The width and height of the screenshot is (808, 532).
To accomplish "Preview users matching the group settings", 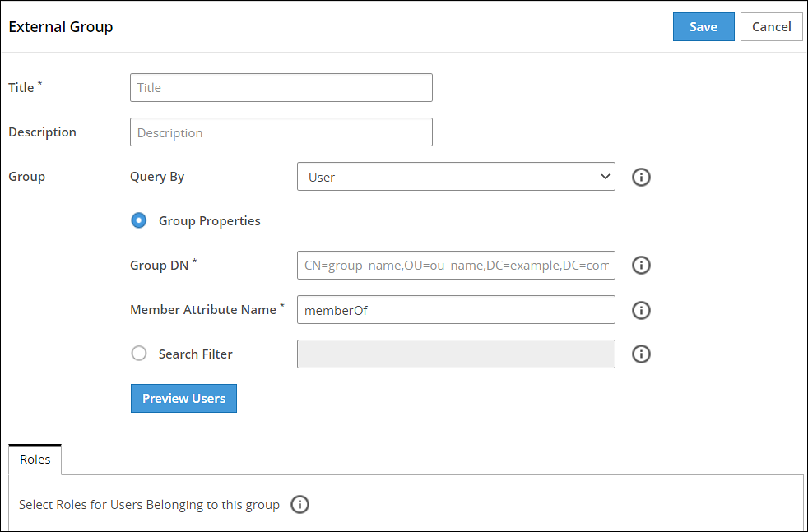I will (183, 398).
